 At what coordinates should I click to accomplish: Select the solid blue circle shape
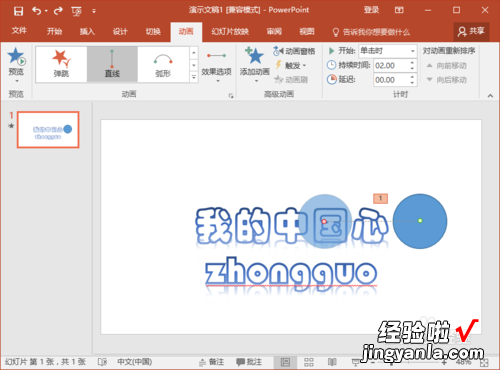pos(420,221)
